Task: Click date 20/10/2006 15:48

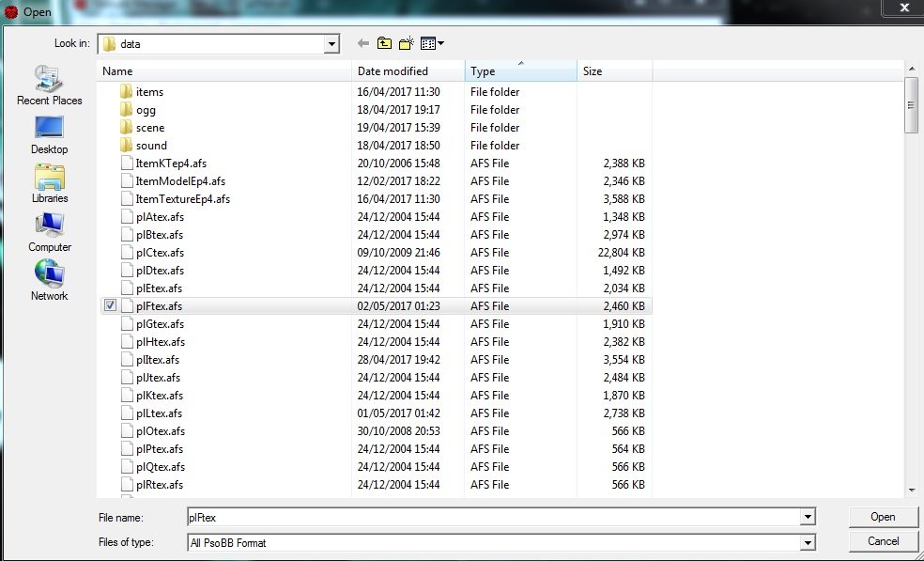Action: pyautogui.click(x=398, y=163)
